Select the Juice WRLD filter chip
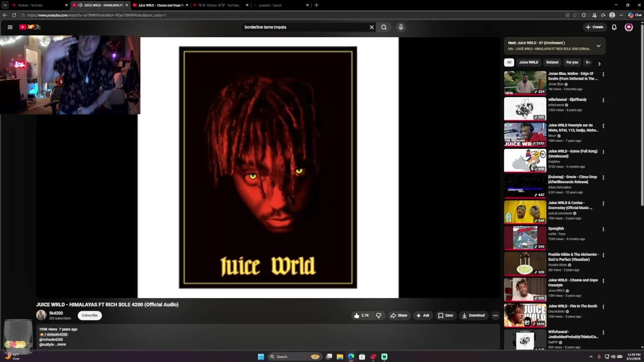The width and height of the screenshot is (644, 362). 528,62
